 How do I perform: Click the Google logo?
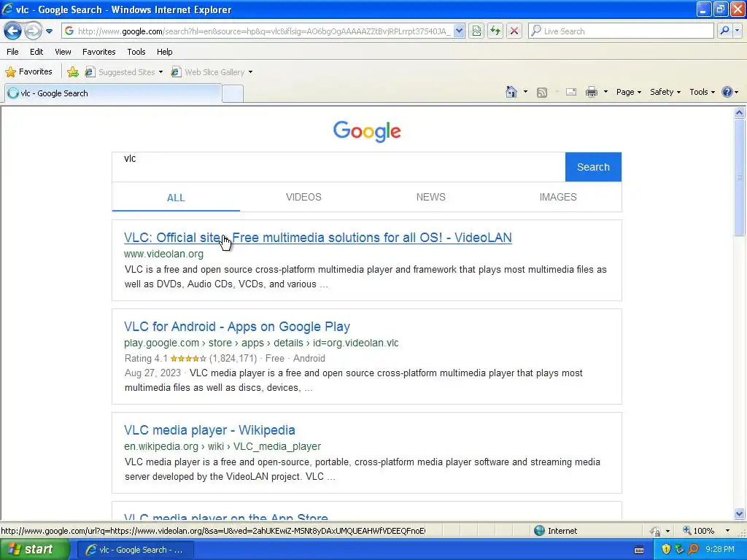(x=367, y=131)
